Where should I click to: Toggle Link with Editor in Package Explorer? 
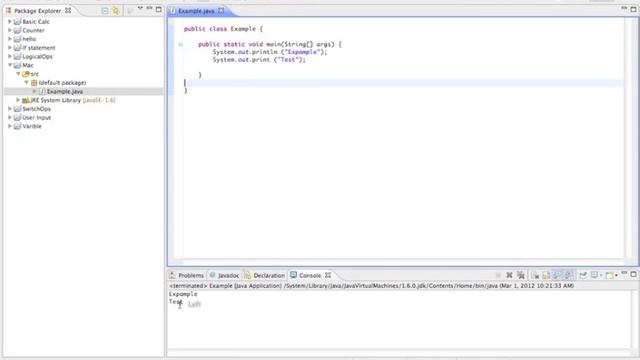point(116,11)
